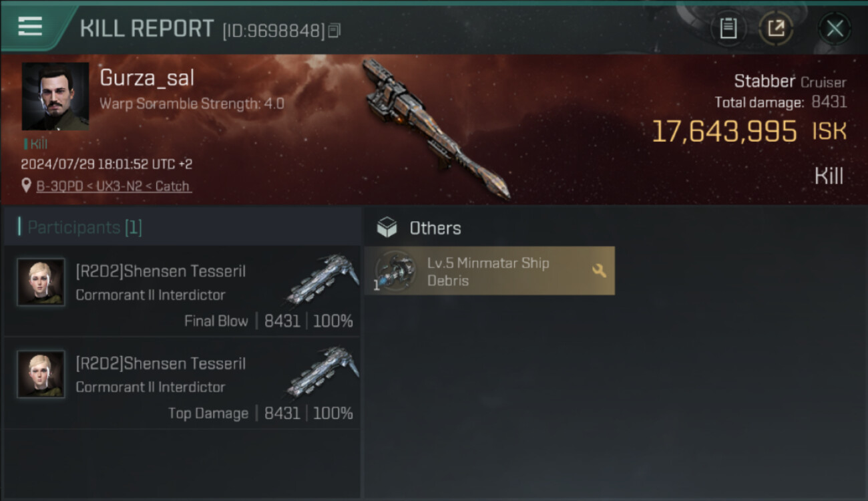Close the kill report window
Viewport: 868px width, 501px height.
point(835,29)
